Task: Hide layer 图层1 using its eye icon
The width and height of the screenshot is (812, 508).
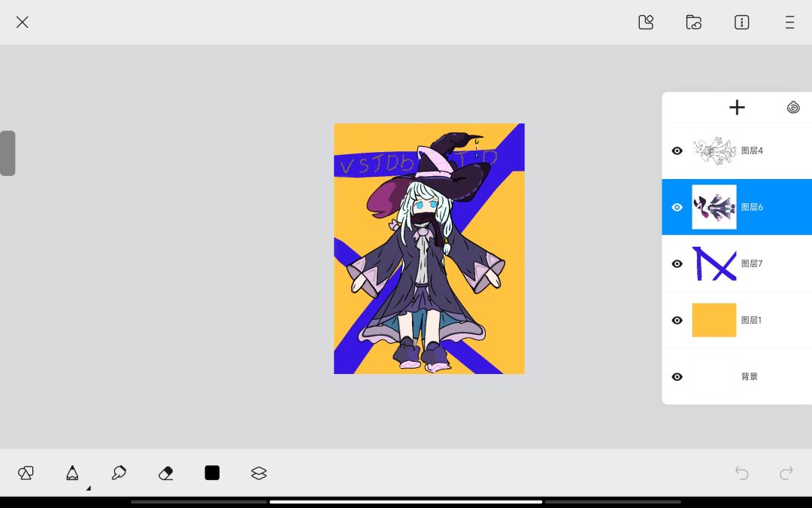Action: pyautogui.click(x=677, y=321)
